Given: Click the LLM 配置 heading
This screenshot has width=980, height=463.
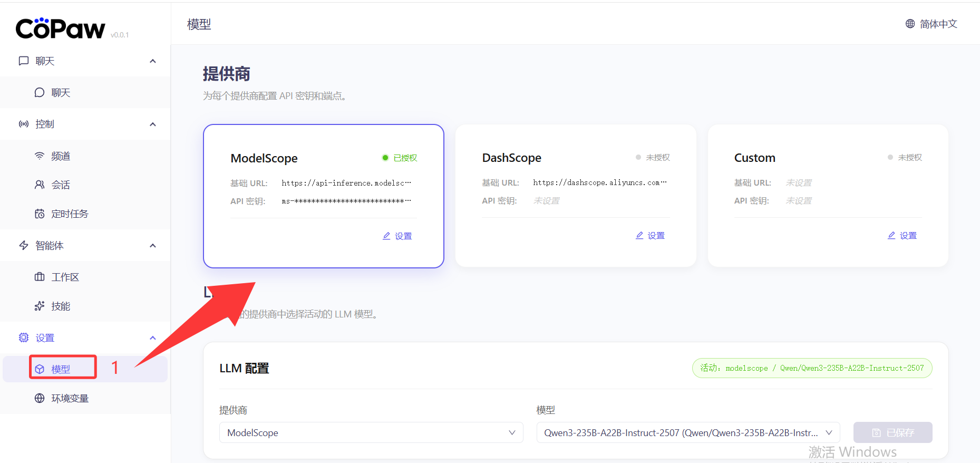Looking at the screenshot, I should (x=244, y=368).
